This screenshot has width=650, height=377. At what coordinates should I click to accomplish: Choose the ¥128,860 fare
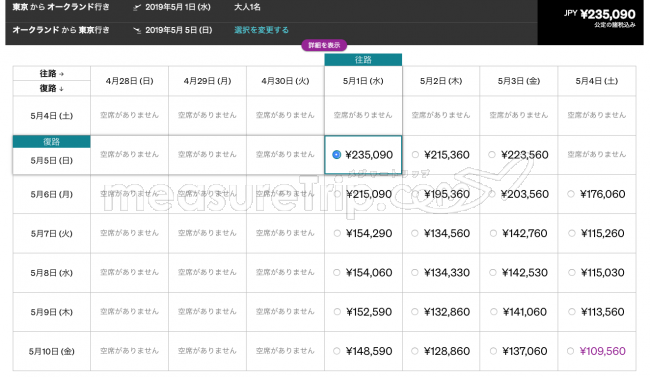point(415,351)
